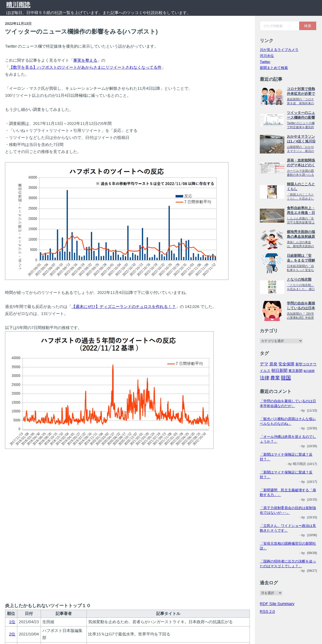Viewport: 322px width, 644px height.
Task: Open recent post 学問の自由を棄損しているのは日本
Action: point(301,305)
